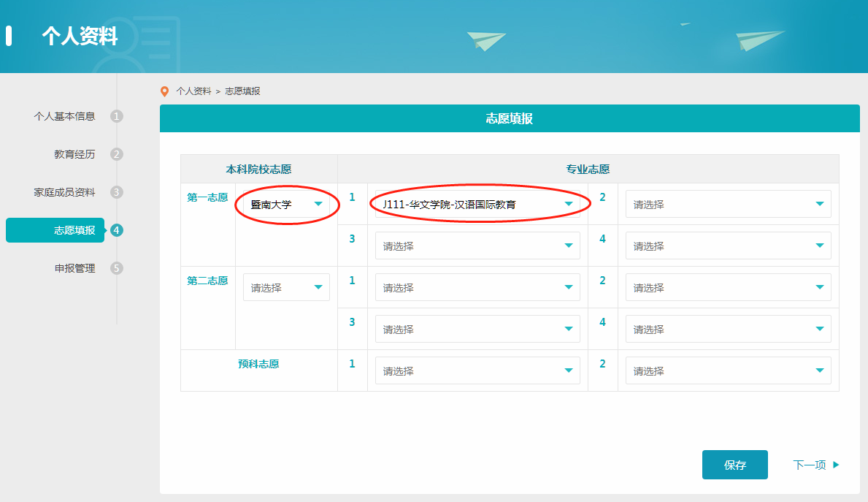The image size is (868, 502).
Task: Go to 教育经历 step in sidebar
Action: [x=74, y=154]
